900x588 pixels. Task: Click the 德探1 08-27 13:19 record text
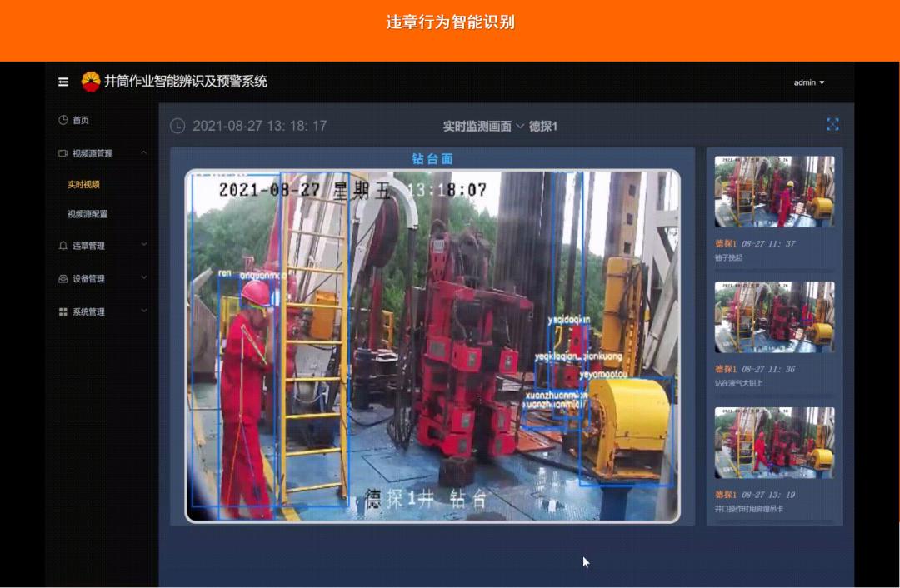pyautogui.click(x=755, y=495)
